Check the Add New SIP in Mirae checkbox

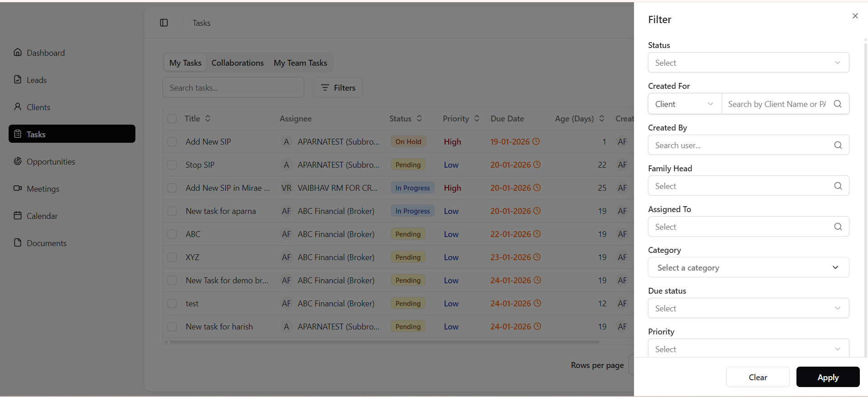coord(172,188)
